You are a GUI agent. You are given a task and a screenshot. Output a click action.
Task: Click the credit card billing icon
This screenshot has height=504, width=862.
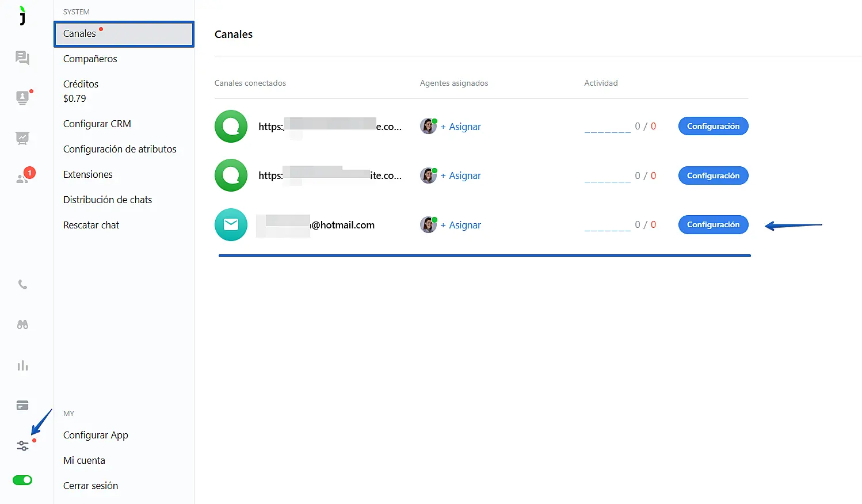pyautogui.click(x=22, y=406)
